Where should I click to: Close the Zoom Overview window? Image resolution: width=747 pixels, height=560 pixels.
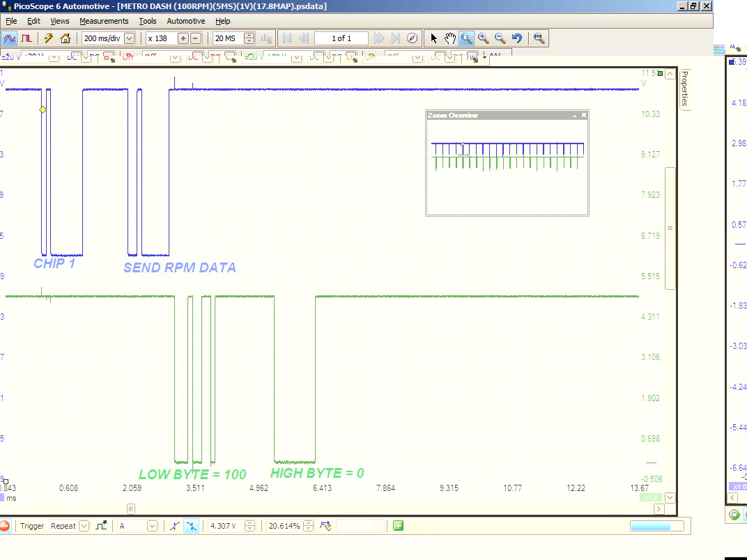584,115
